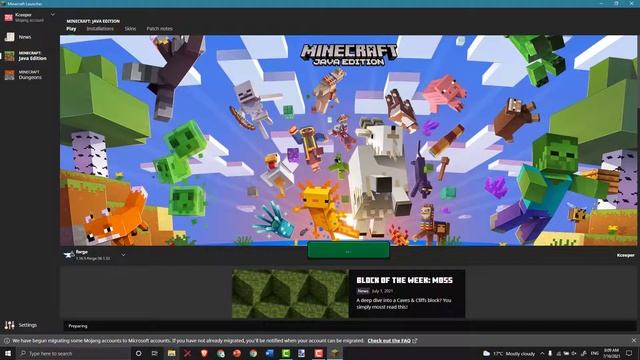
Task: Select the Minecraft Launcher taskbar icon
Action: coord(335,353)
